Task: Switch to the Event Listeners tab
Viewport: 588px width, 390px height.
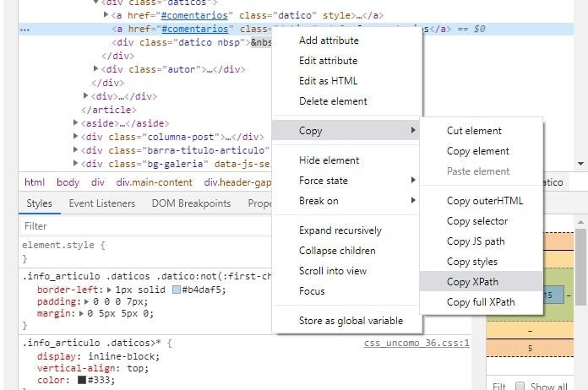Action: point(101,203)
